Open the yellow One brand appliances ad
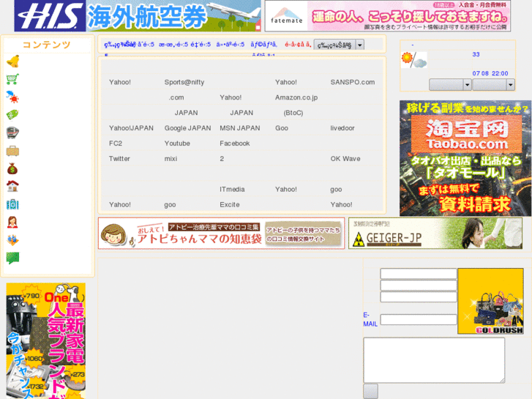Screen dimensions: 532x399 [46, 341]
